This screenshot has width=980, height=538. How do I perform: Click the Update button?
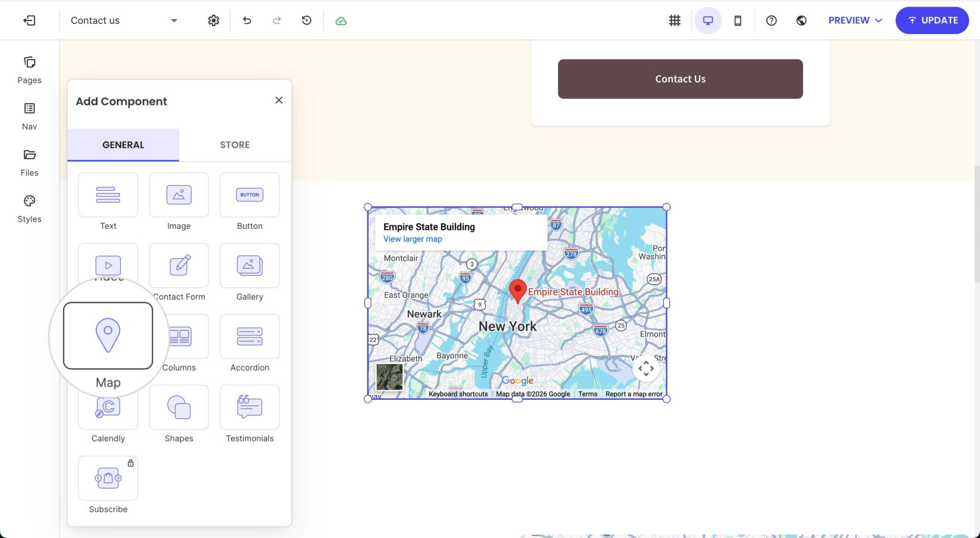932,20
